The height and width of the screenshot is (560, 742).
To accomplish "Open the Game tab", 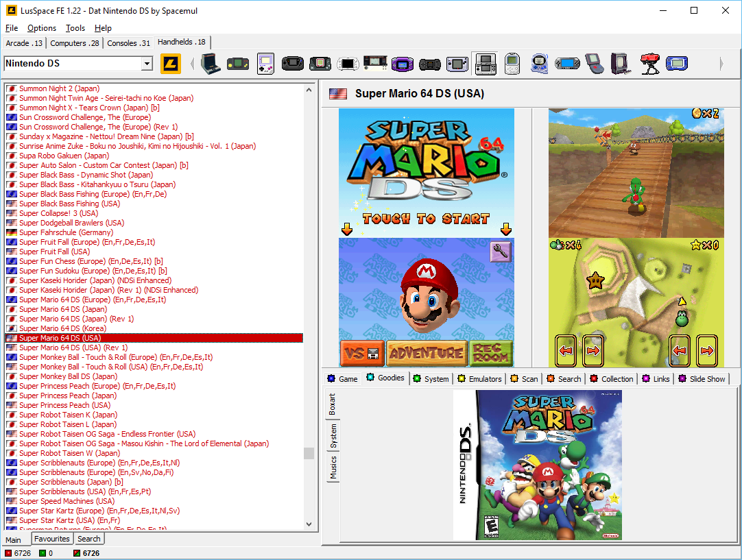I will tap(343, 379).
